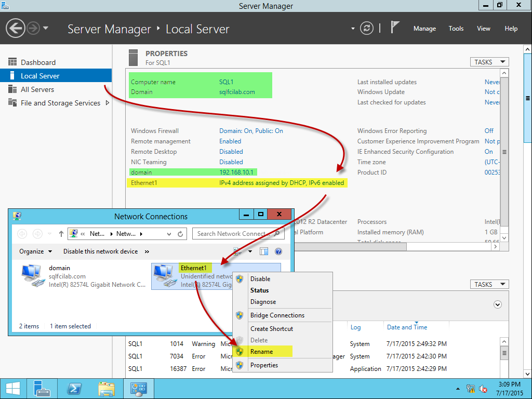Expand the address bar history dropdown
This screenshot has height=399, width=532.
pos(169,234)
